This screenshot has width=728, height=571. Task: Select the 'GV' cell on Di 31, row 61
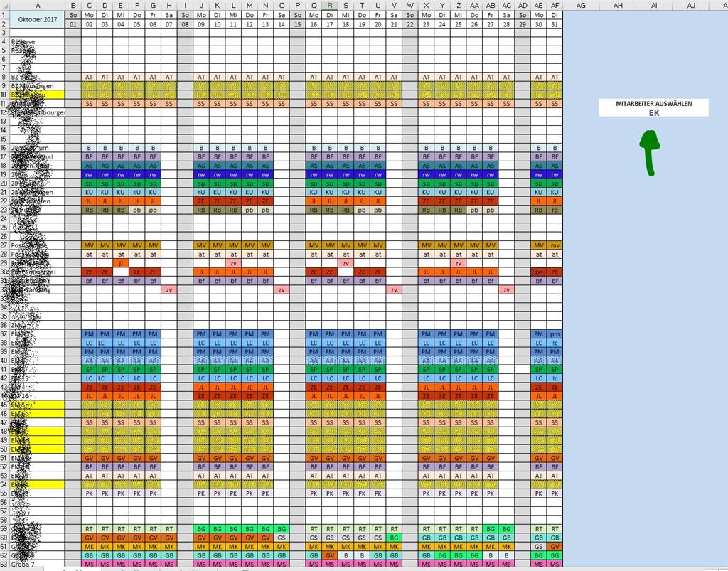pyautogui.click(x=555, y=546)
